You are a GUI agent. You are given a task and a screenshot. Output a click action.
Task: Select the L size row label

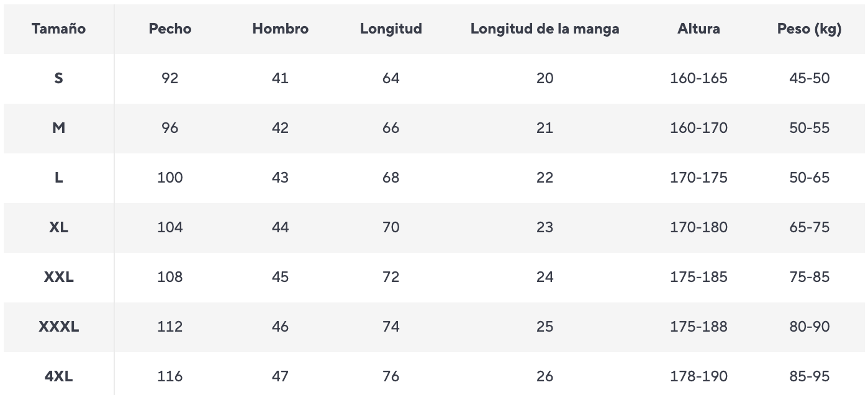click(58, 178)
